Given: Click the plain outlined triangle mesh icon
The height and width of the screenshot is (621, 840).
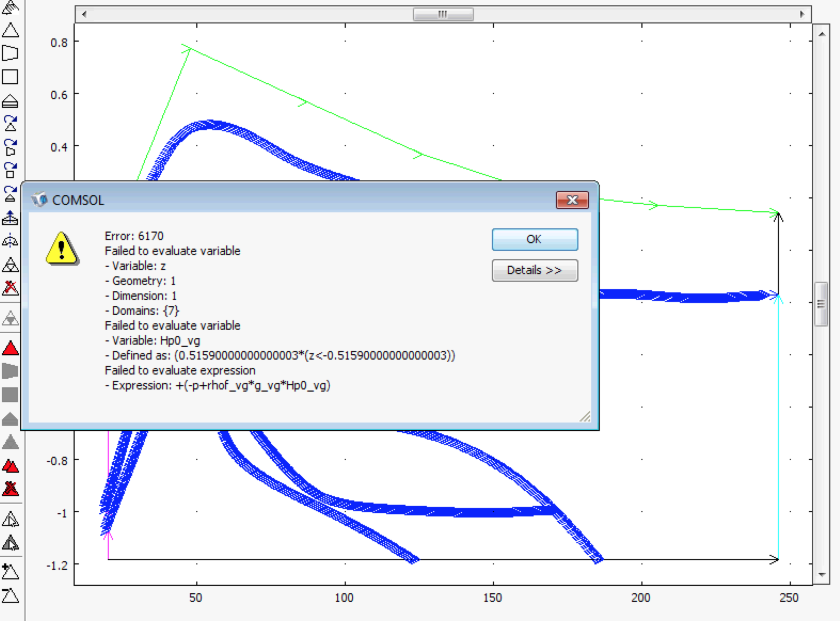Looking at the screenshot, I should 10,30.
